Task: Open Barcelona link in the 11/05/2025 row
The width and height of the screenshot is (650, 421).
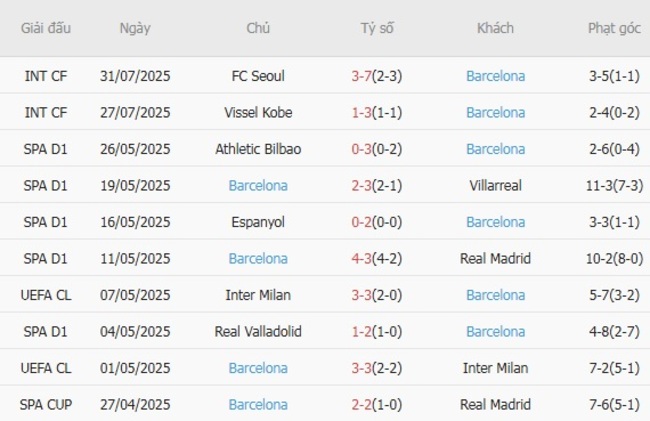Action: pos(258,259)
